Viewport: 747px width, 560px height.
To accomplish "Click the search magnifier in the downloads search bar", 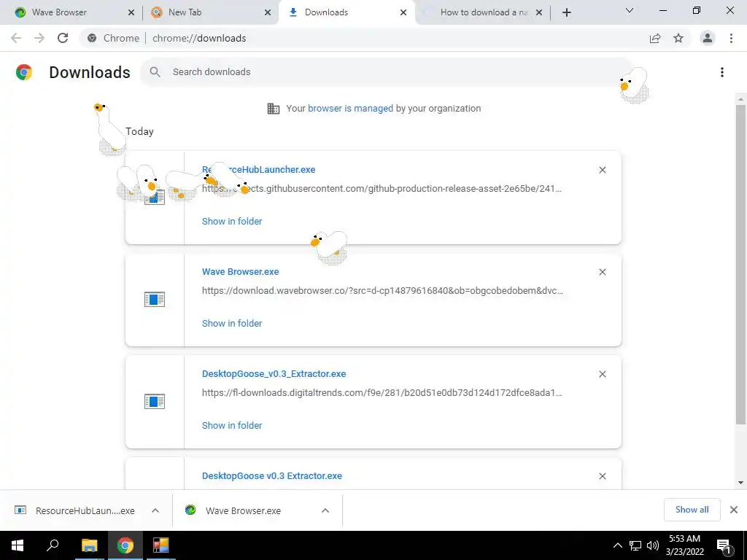I will (x=155, y=72).
